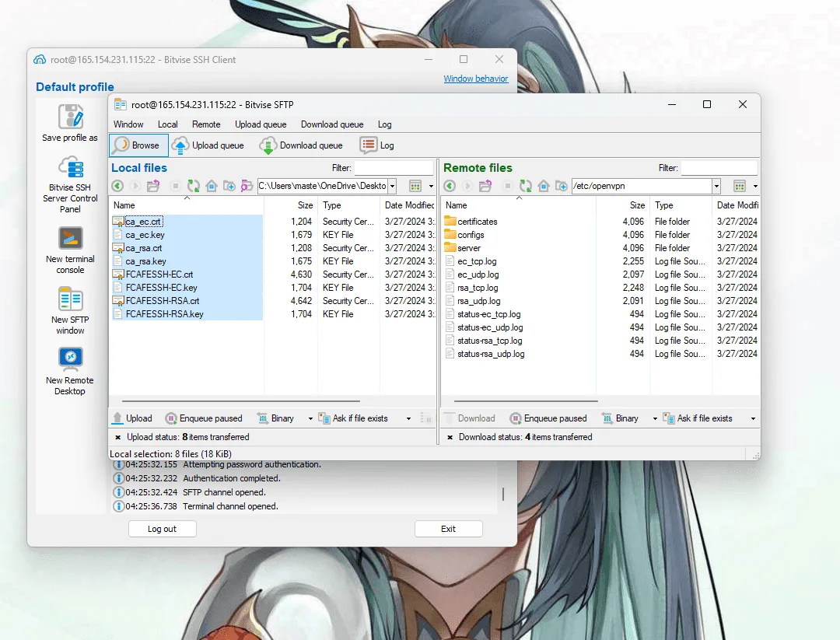Open Upload queue toolbar view

[x=208, y=145]
